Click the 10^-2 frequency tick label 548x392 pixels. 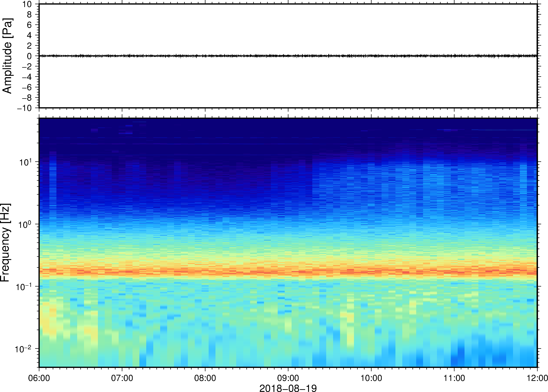[x=24, y=349]
